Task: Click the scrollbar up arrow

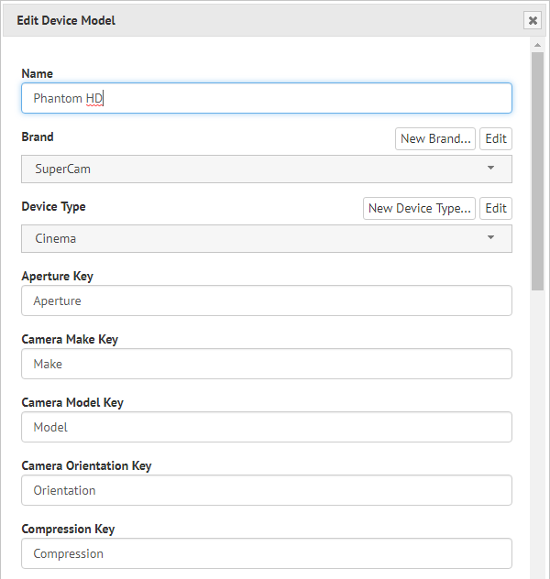Action: 537,45
